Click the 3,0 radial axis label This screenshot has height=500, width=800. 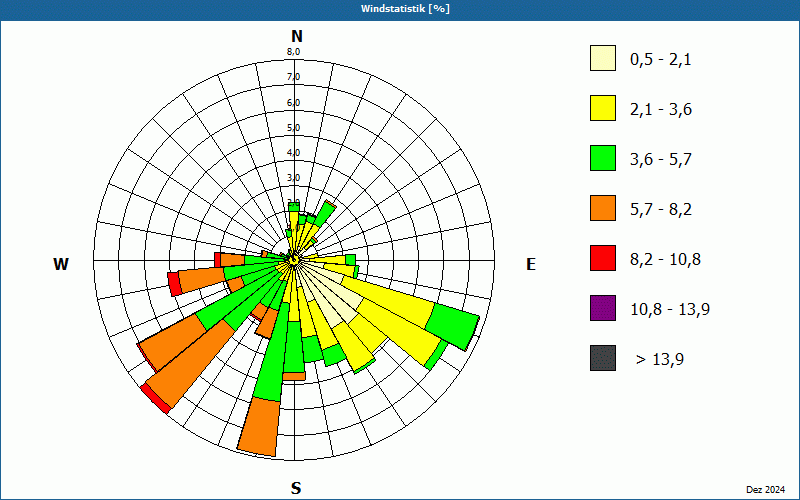coord(293,178)
